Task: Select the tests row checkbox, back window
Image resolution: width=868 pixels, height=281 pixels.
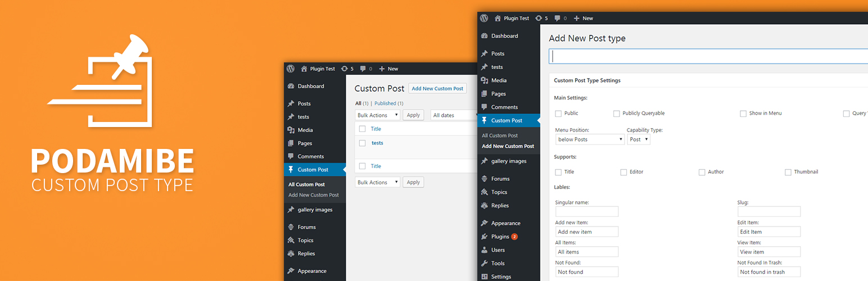Action: click(x=362, y=143)
